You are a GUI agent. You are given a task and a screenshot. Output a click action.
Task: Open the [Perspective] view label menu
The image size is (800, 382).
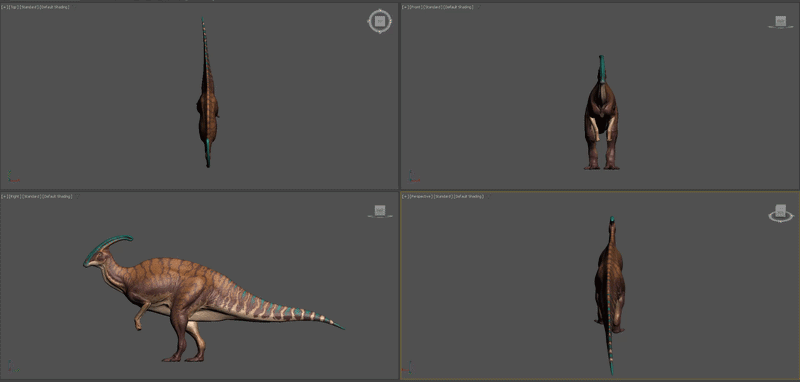pyautogui.click(x=421, y=196)
